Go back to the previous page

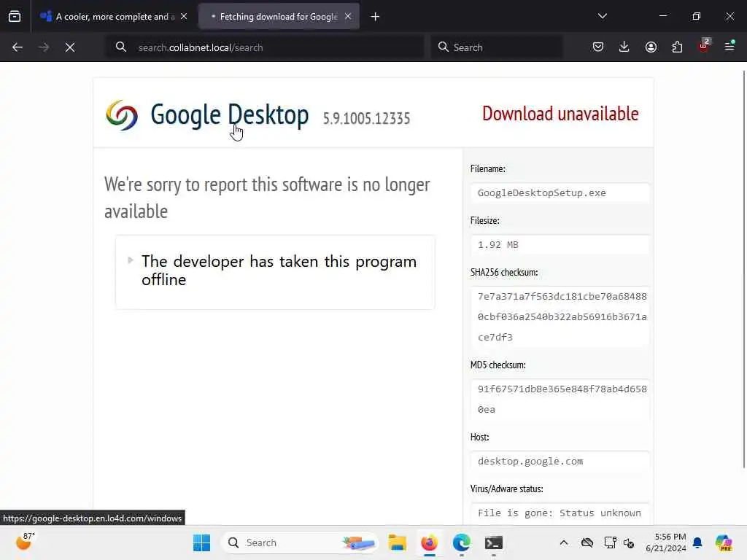[18, 47]
